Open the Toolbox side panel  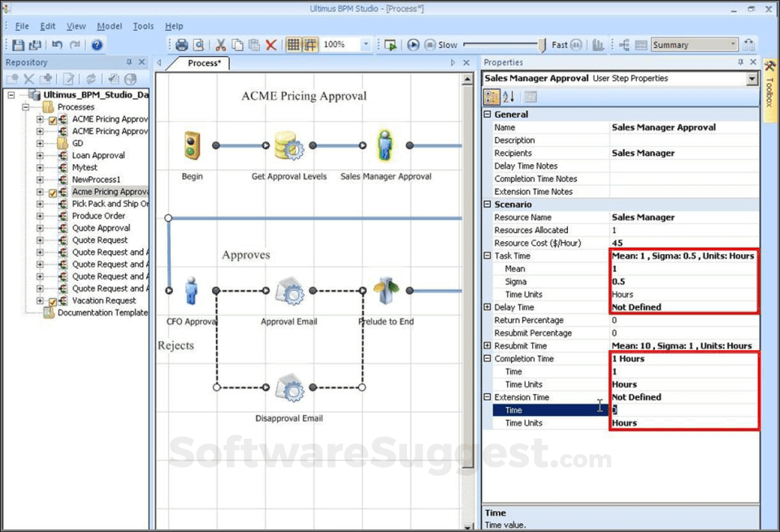pos(769,85)
